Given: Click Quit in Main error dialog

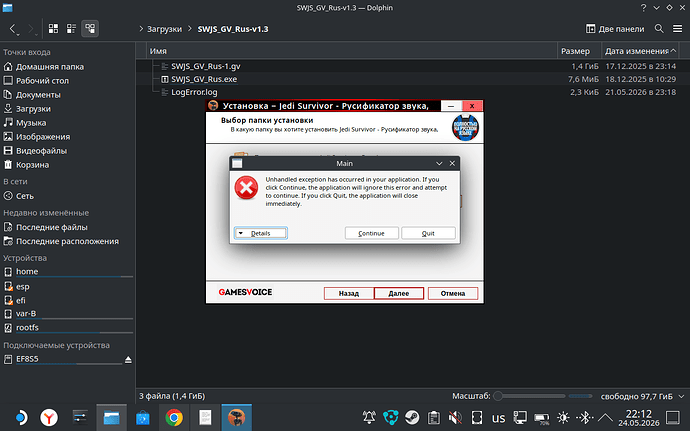Looking at the screenshot, I should coord(428,233).
